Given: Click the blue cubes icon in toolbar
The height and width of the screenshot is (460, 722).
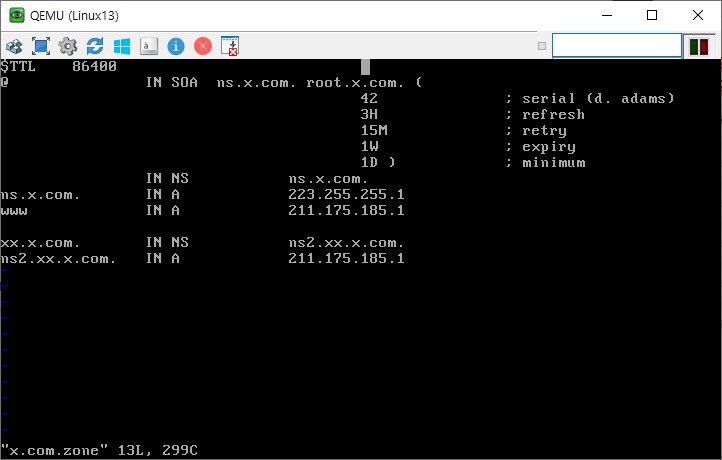Looking at the screenshot, I should point(14,46).
